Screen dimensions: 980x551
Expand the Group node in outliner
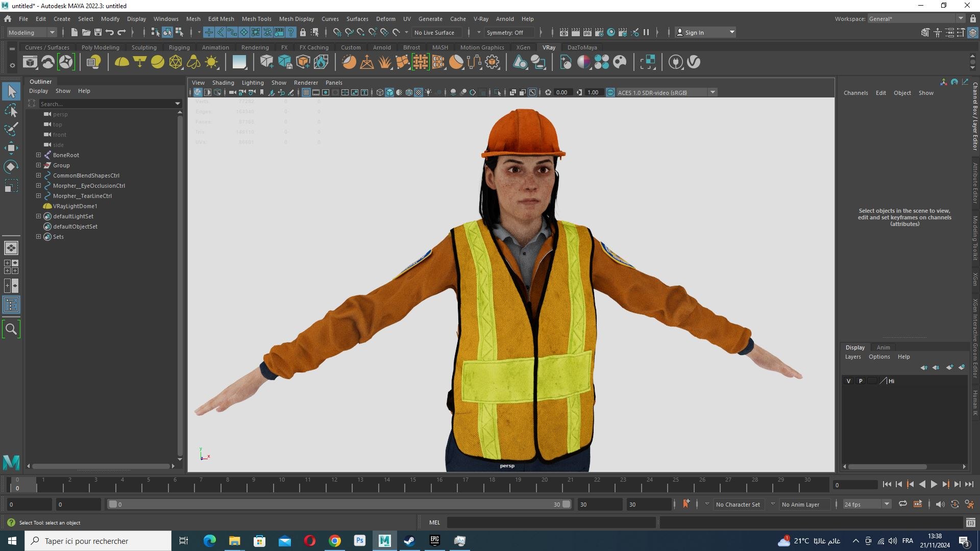coord(38,165)
